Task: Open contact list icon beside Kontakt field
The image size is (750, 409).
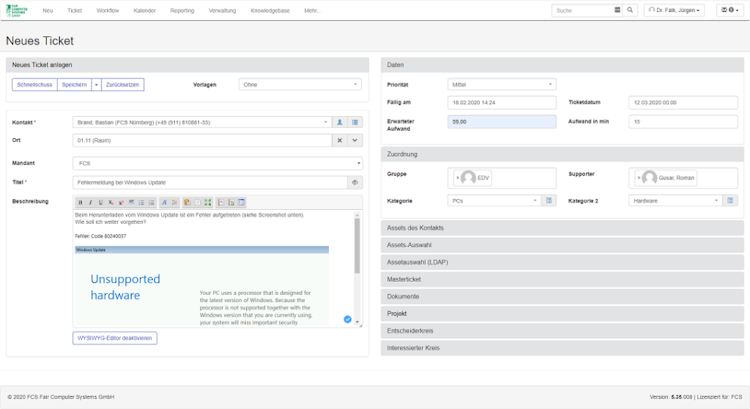Action: click(355, 122)
